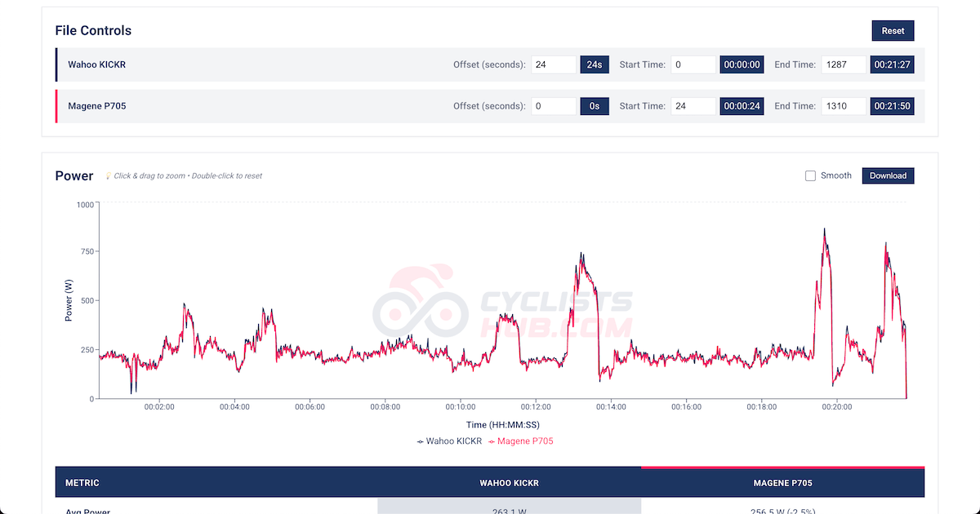The width and height of the screenshot is (980, 514).
Task: Toggle Magene P705 series in chart legend
Action: click(521, 441)
